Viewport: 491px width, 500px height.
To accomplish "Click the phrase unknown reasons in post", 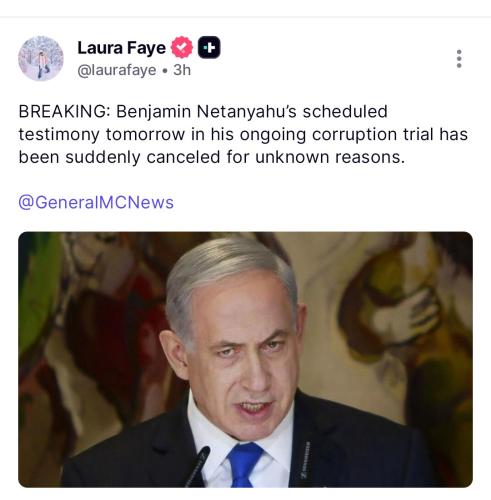I will click(330, 157).
